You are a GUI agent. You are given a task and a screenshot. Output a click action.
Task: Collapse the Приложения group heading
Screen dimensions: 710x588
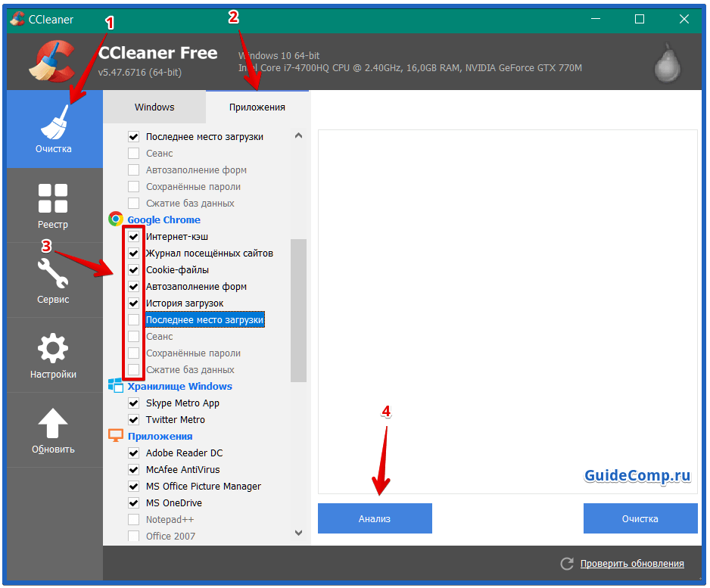pyautogui.click(x=160, y=437)
